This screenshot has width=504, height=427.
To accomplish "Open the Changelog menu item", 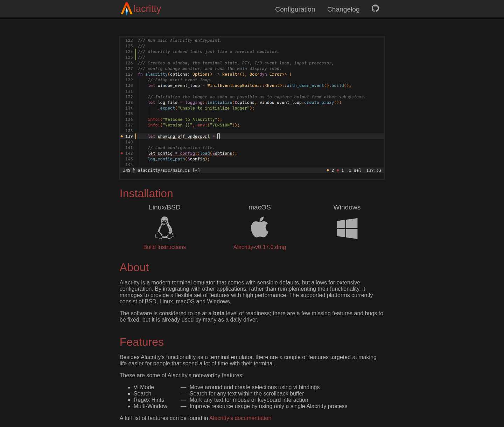I will [343, 9].
